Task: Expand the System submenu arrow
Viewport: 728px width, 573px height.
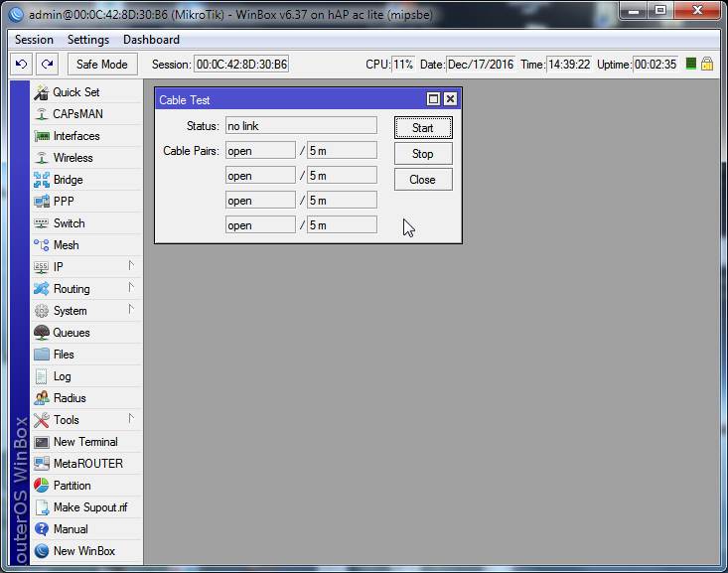Action: 131,309
